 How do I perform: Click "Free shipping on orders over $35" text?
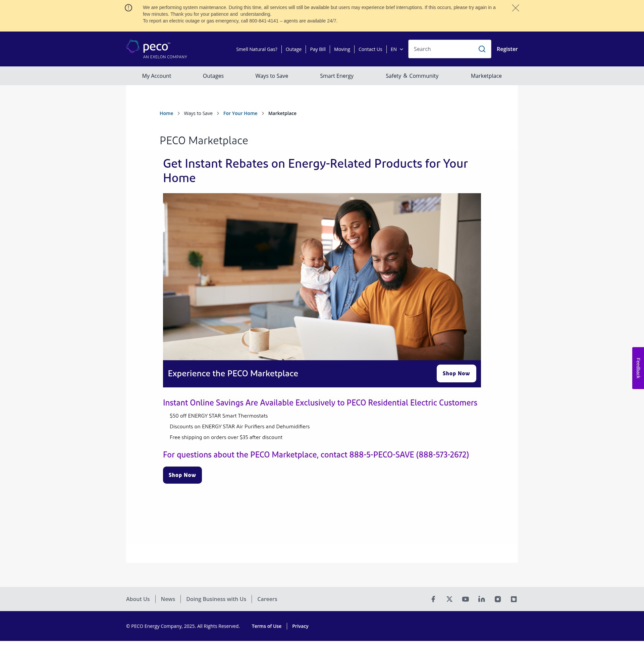pos(226,437)
